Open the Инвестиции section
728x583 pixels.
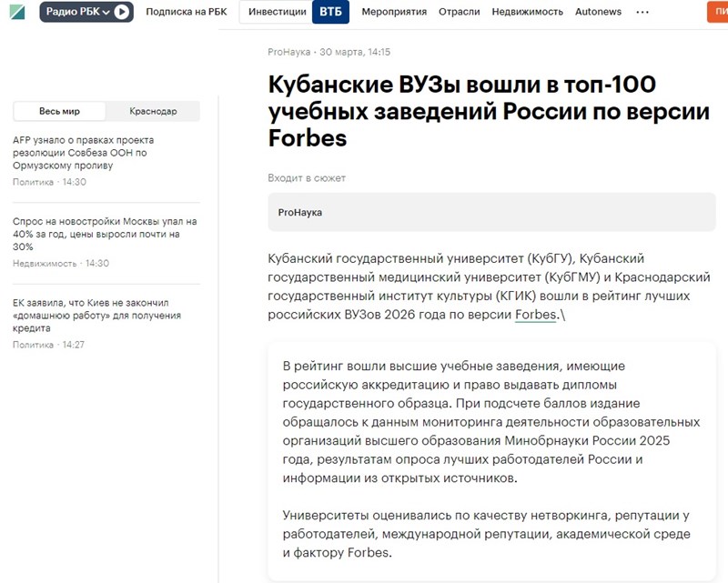point(278,12)
